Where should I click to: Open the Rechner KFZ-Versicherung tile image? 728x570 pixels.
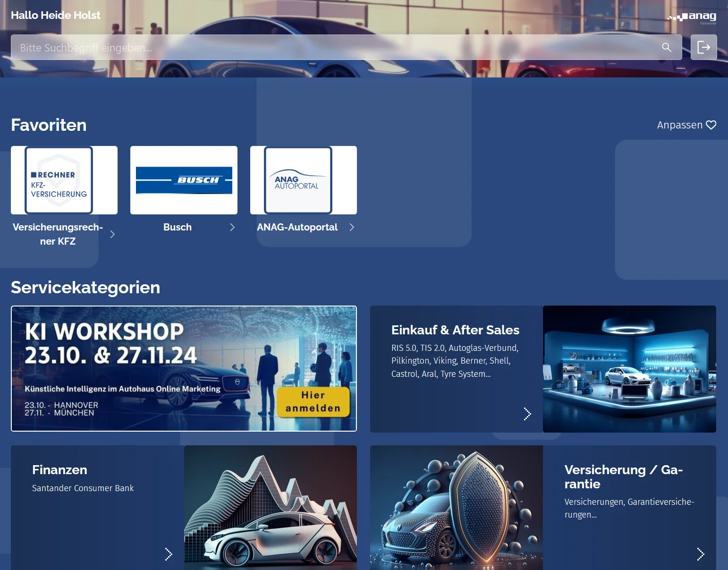coord(64,180)
